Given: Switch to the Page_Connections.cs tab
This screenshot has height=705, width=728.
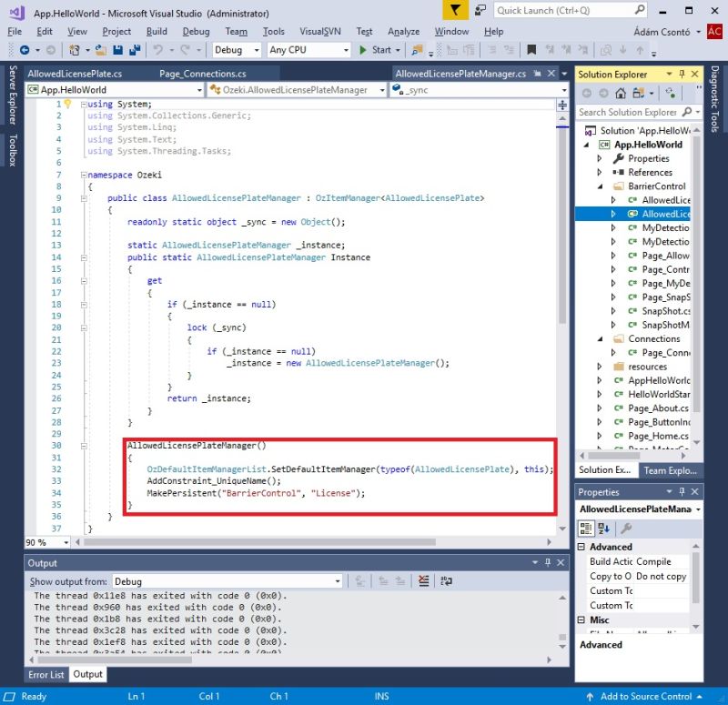Looking at the screenshot, I should click(x=202, y=74).
